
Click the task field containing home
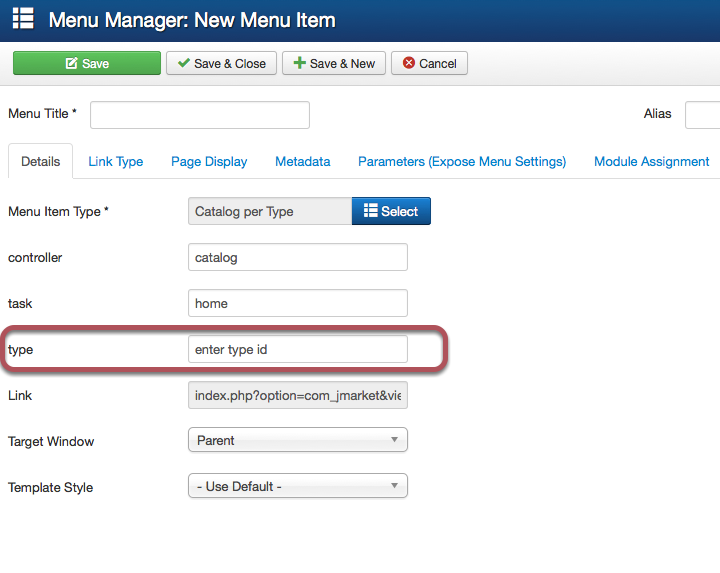[298, 303]
